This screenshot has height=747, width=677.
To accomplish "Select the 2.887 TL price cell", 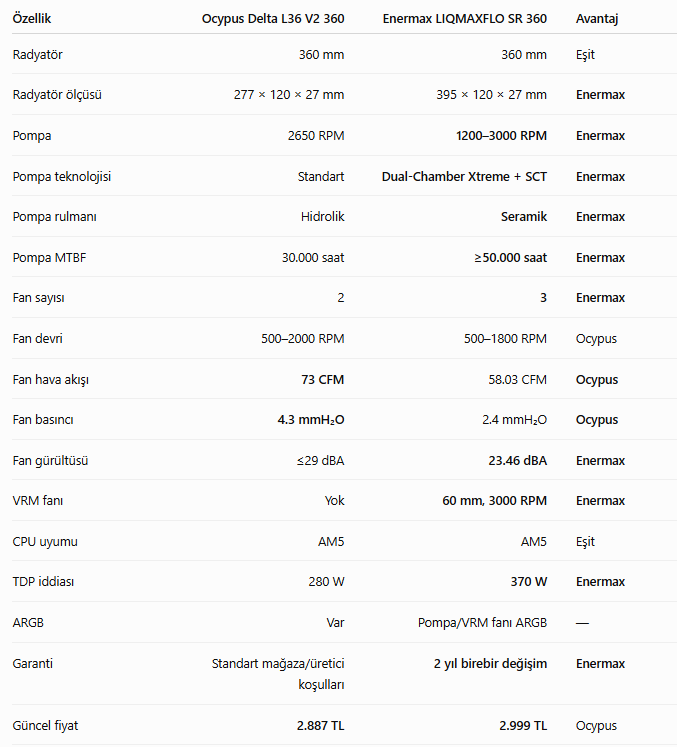I will click(321, 726).
